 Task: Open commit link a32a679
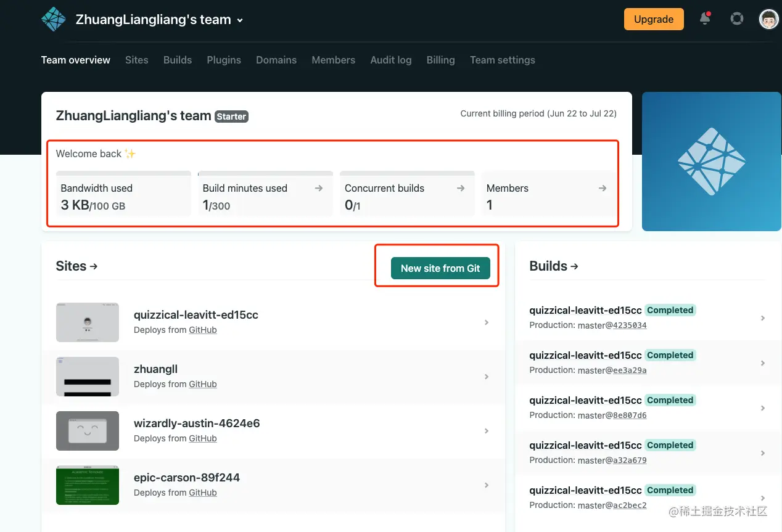tap(630, 460)
